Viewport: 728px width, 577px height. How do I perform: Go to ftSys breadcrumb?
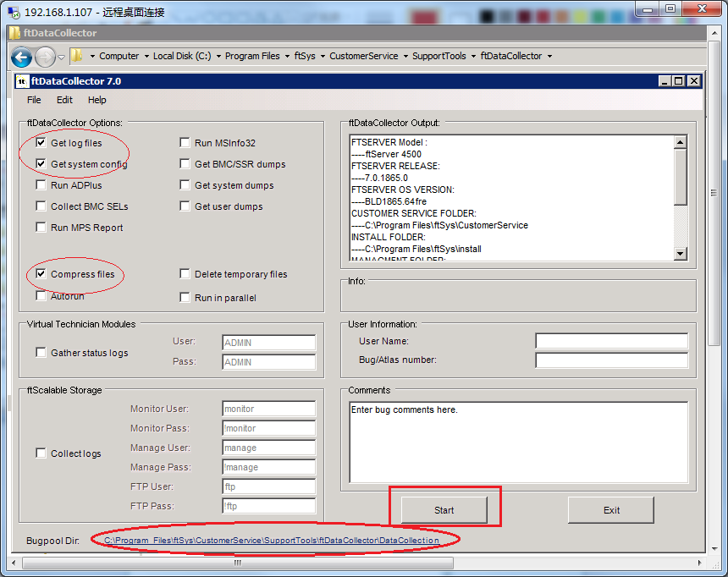click(305, 56)
